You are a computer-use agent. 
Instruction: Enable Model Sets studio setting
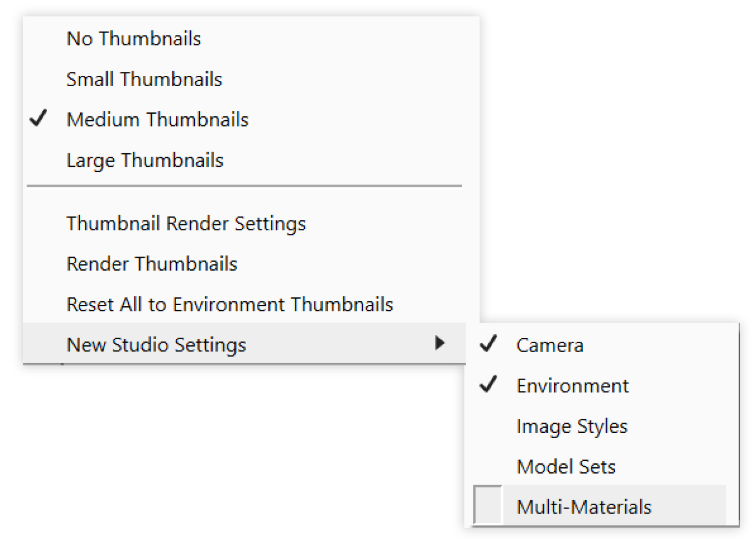(566, 467)
